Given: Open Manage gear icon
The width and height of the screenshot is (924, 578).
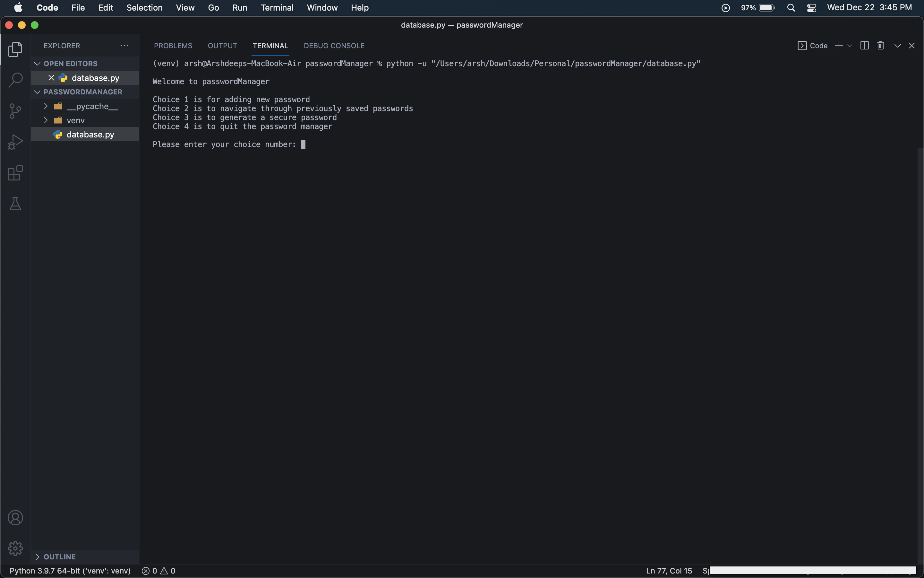Looking at the screenshot, I should tap(15, 548).
